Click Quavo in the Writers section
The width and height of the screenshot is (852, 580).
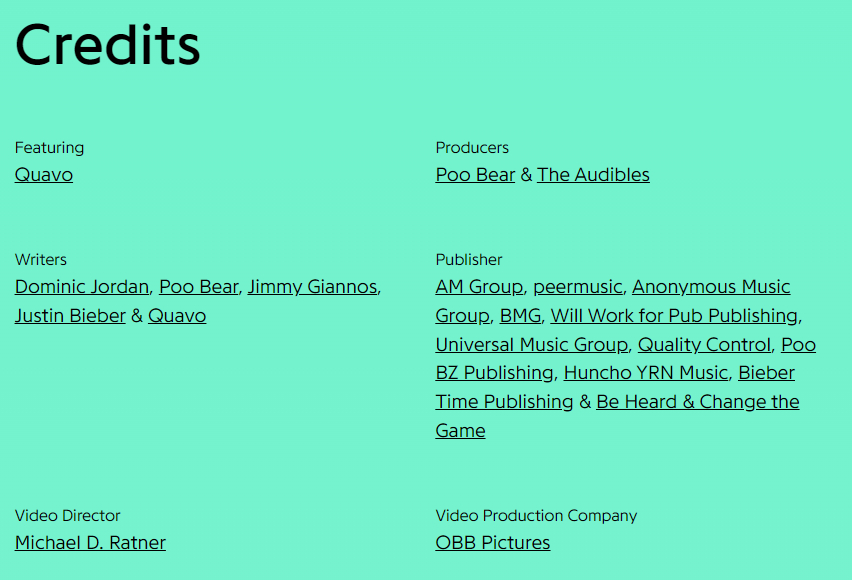point(177,316)
